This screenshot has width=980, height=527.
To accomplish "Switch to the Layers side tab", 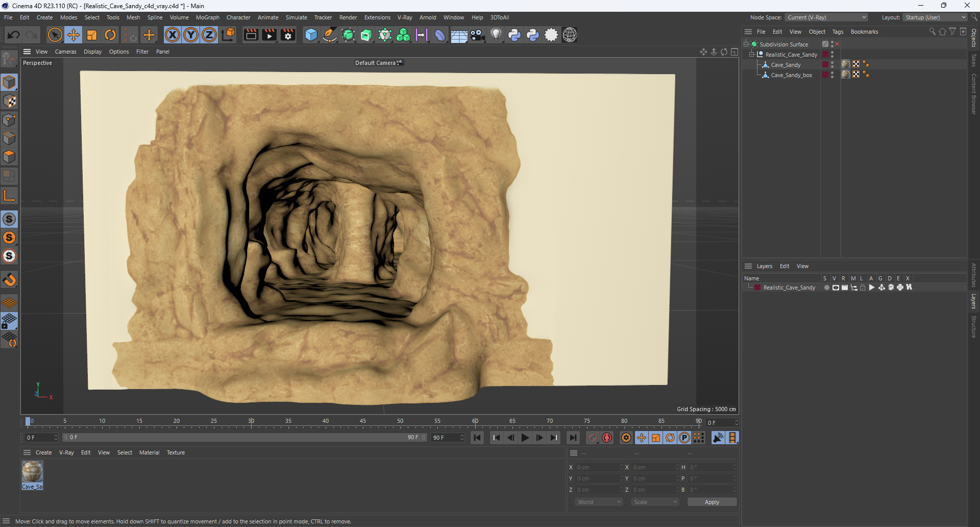I will pos(974,301).
